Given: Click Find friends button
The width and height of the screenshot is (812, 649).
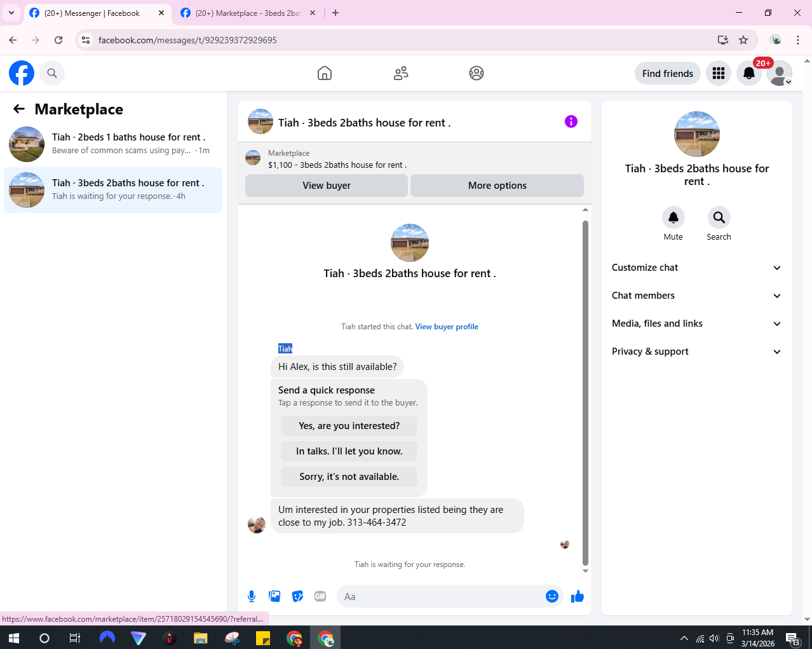Looking at the screenshot, I should tap(668, 73).
